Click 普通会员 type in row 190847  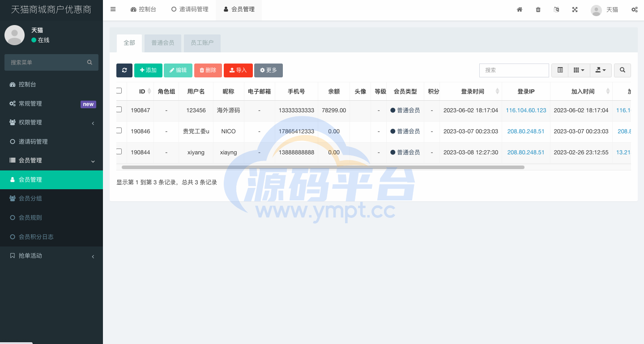tap(405, 110)
